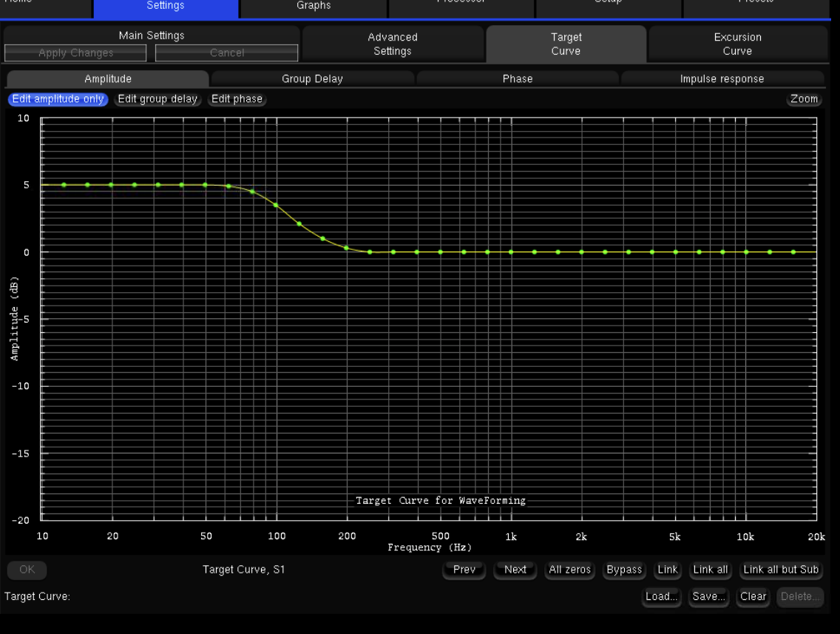This screenshot has width=840, height=634.
Task: Go to Next target curve
Action: tap(515, 570)
